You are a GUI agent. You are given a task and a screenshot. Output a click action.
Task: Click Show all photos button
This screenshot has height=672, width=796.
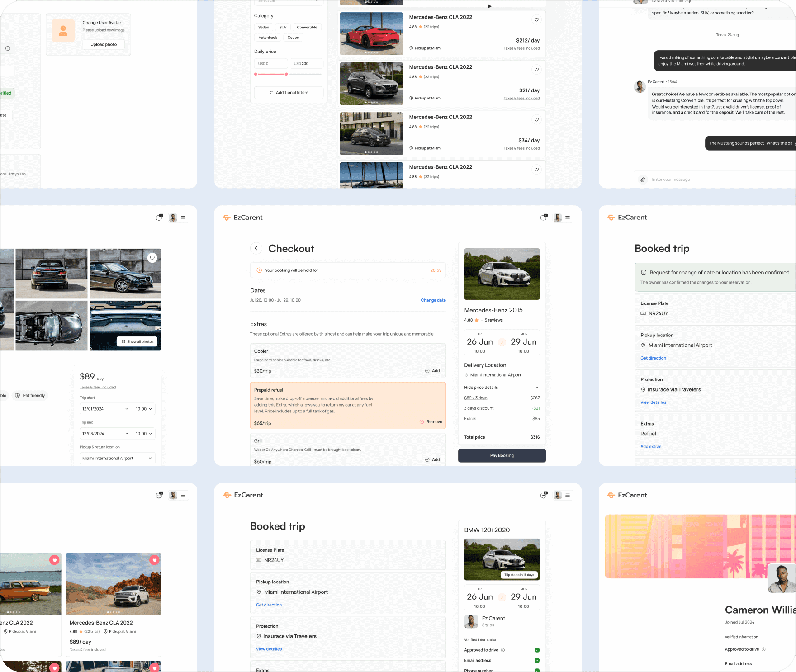[x=137, y=342]
